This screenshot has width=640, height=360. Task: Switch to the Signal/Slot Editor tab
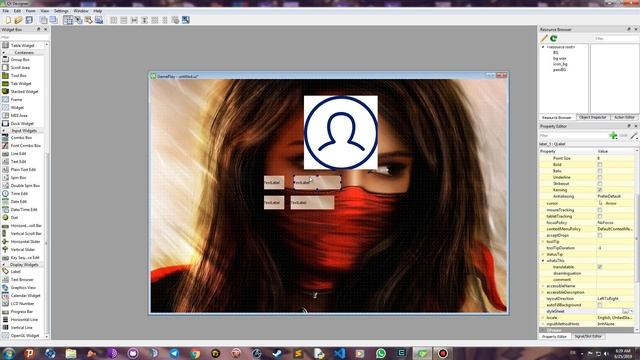click(588, 336)
